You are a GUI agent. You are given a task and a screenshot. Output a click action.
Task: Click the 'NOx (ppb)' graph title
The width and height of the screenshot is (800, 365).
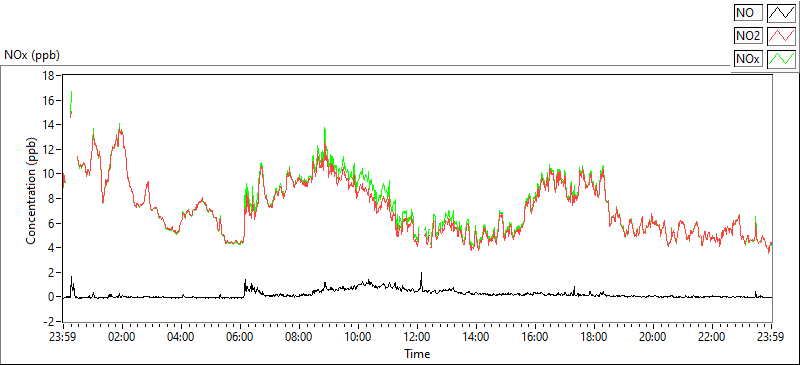[32, 55]
